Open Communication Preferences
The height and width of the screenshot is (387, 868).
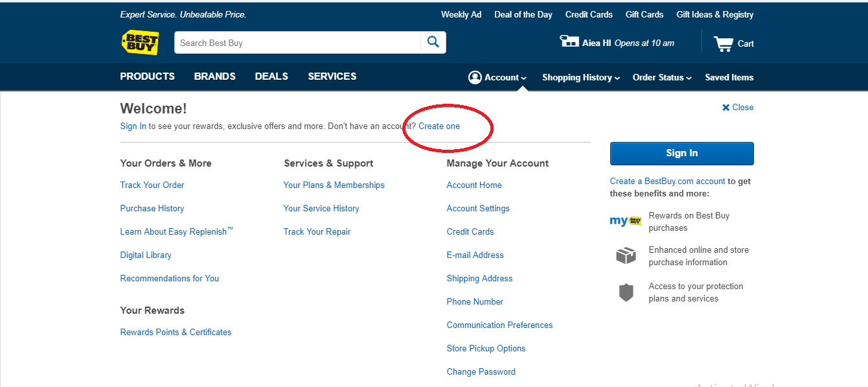[500, 325]
